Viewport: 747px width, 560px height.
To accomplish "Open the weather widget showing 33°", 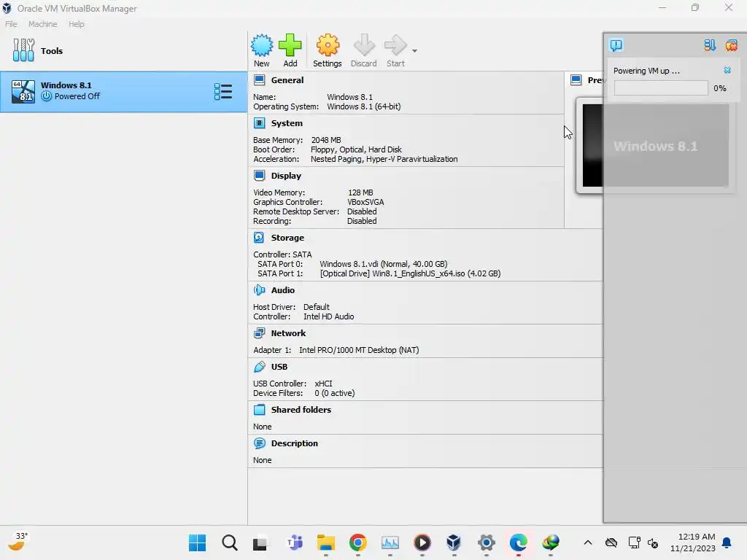I will (18, 542).
